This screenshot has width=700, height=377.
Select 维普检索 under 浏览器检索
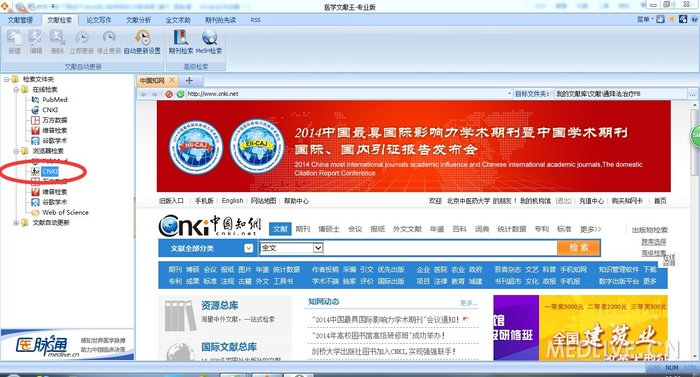(x=54, y=192)
